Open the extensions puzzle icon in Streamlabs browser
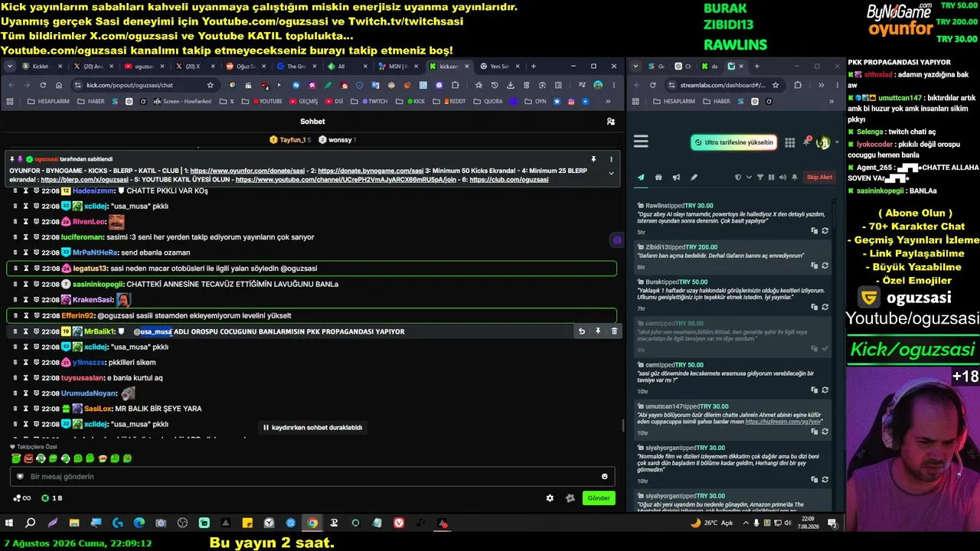The height and width of the screenshot is (551, 980). coord(798,85)
